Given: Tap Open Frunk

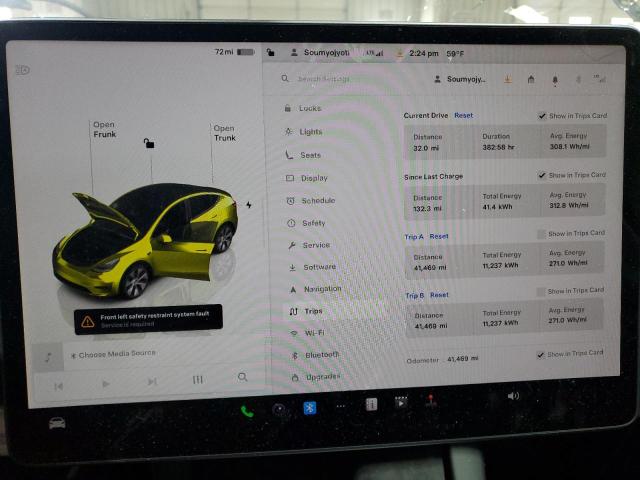Looking at the screenshot, I should click(104, 129).
